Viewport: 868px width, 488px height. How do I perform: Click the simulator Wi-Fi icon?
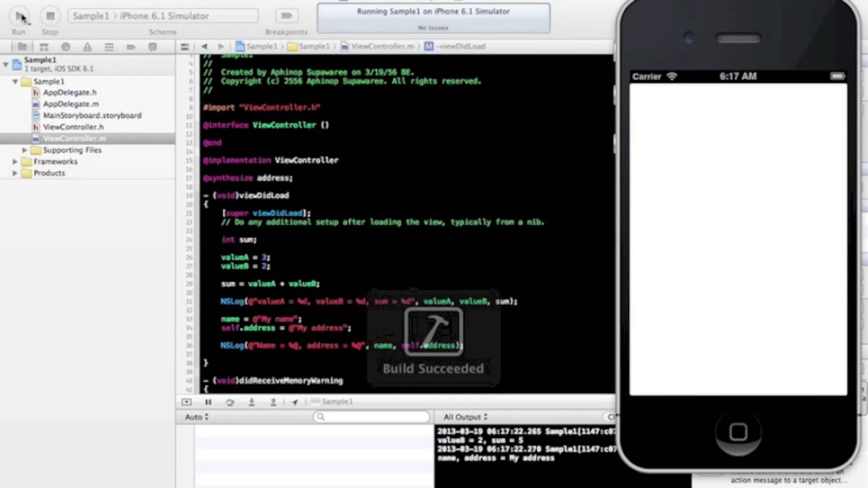click(x=671, y=77)
